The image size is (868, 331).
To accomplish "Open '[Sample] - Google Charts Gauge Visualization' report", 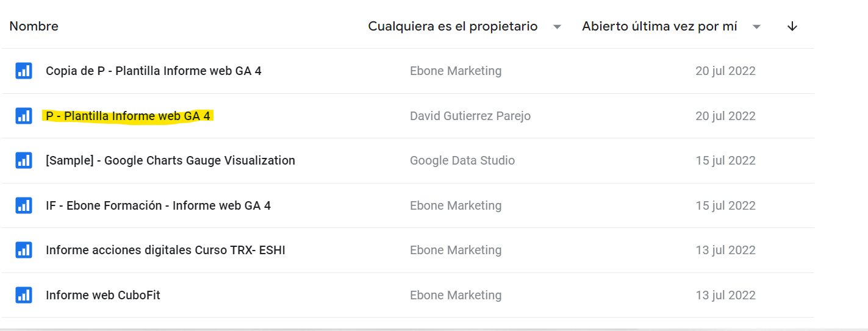I will 170,160.
